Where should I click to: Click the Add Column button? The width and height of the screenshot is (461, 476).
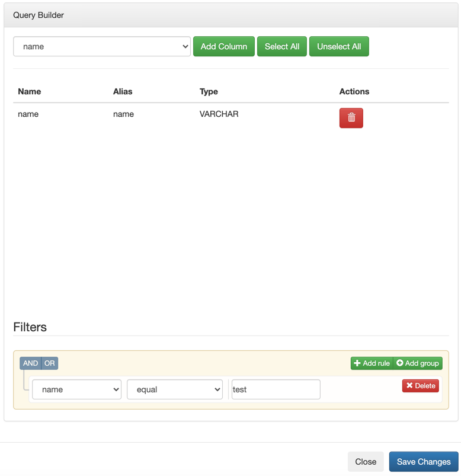223,46
